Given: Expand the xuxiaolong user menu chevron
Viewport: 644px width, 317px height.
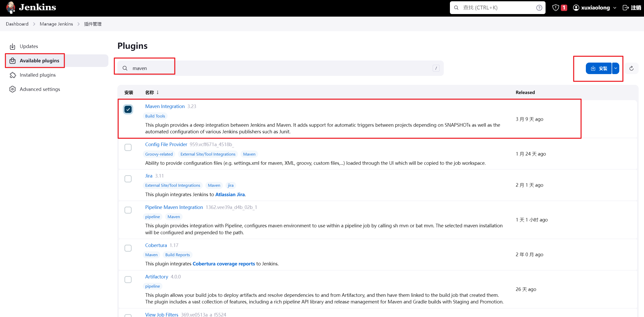Looking at the screenshot, I should [615, 8].
